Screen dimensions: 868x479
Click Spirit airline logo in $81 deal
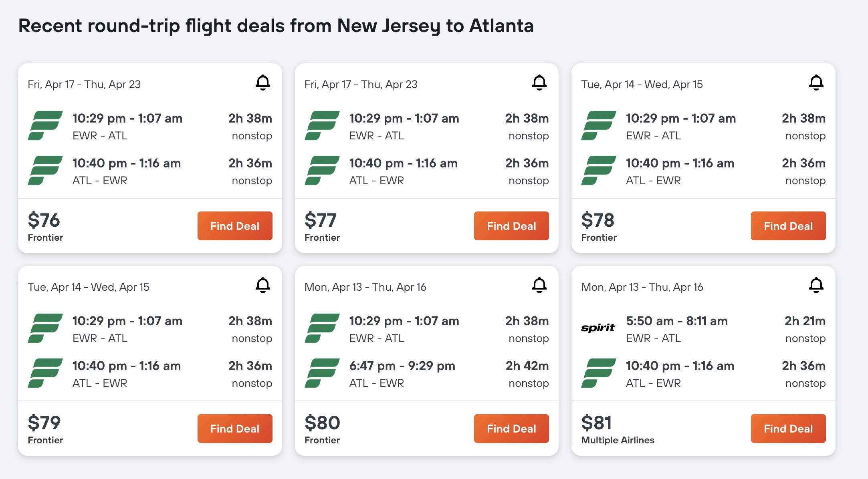598,328
